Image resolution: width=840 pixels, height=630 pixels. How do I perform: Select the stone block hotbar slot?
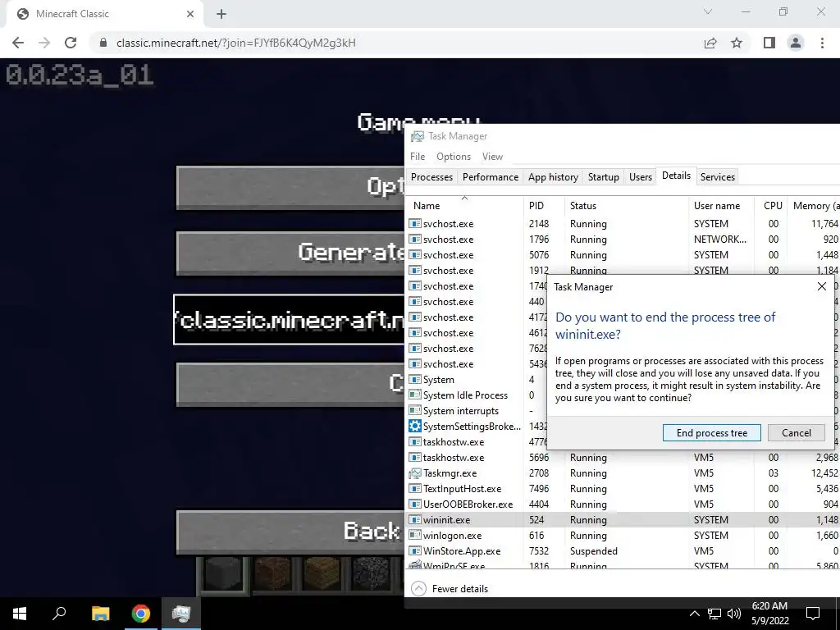(x=223, y=575)
